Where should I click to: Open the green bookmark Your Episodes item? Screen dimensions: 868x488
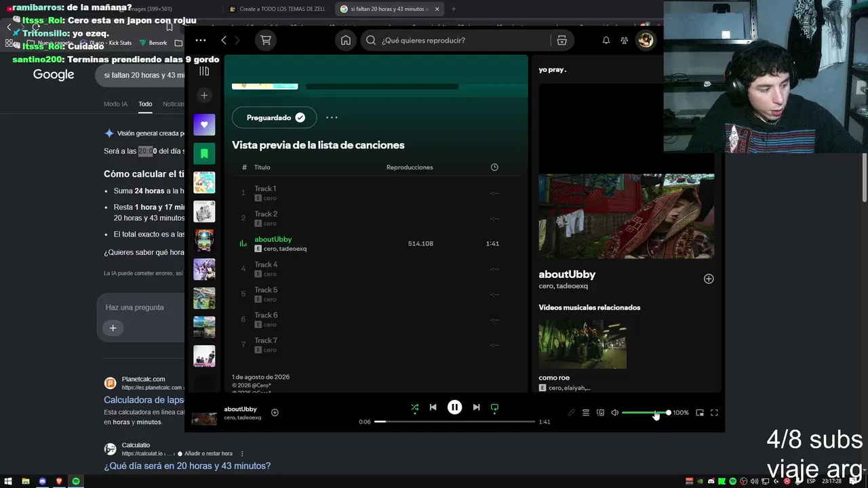(204, 154)
